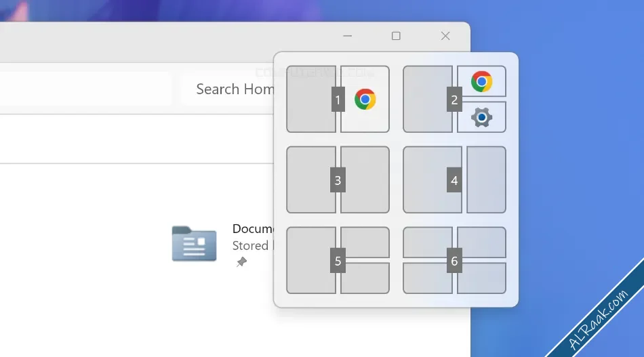Snap to bottom-right quadrant of layout 6
Viewport: 644px width, 357px height.
tap(481, 278)
